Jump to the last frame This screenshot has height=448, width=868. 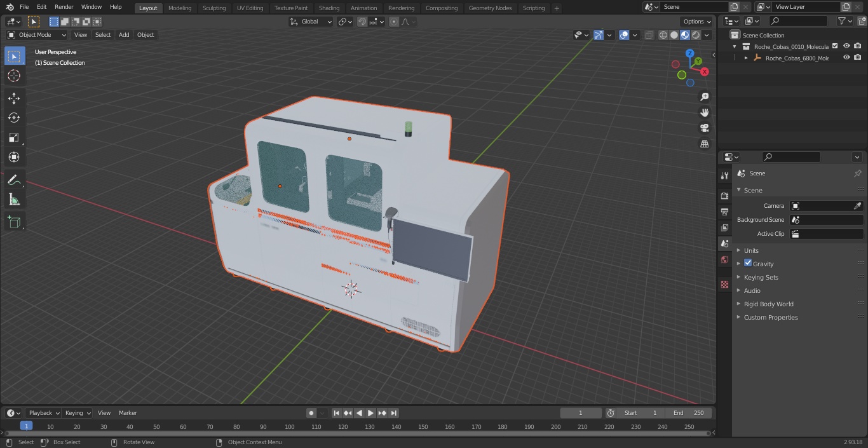click(x=394, y=413)
